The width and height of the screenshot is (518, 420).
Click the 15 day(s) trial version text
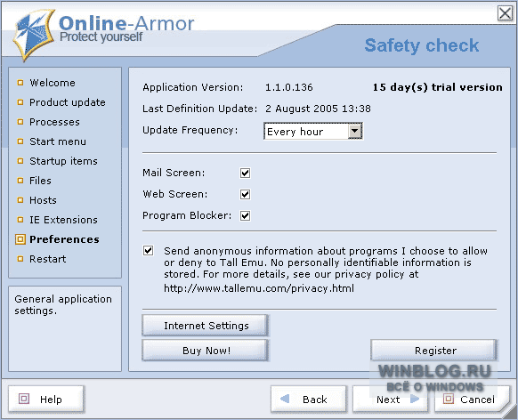[x=437, y=87]
